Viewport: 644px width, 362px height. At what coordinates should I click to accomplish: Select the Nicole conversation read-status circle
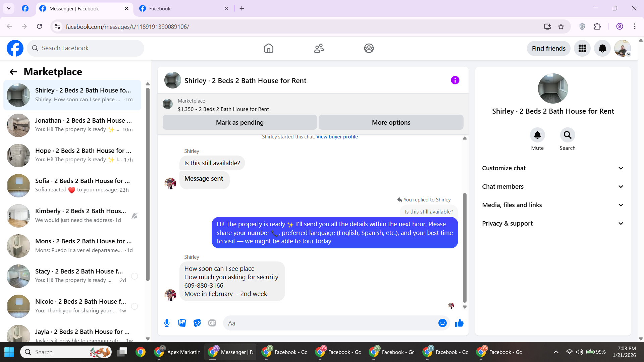pyautogui.click(x=135, y=306)
